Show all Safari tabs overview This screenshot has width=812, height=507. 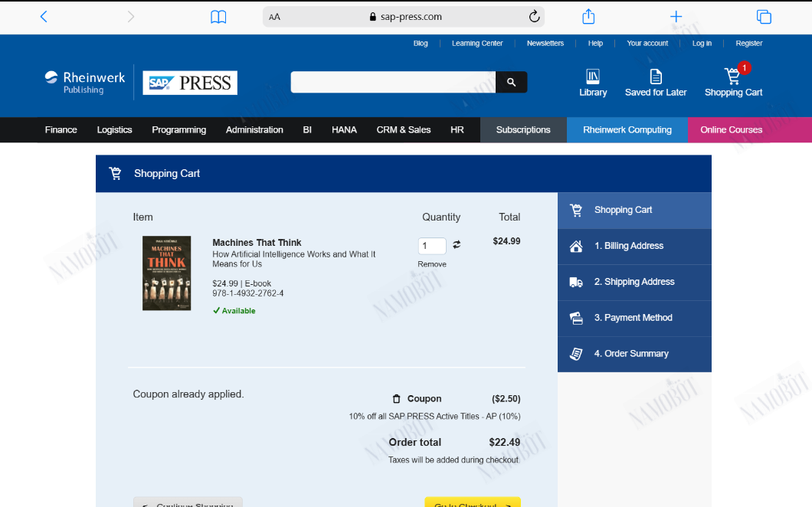[764, 17]
